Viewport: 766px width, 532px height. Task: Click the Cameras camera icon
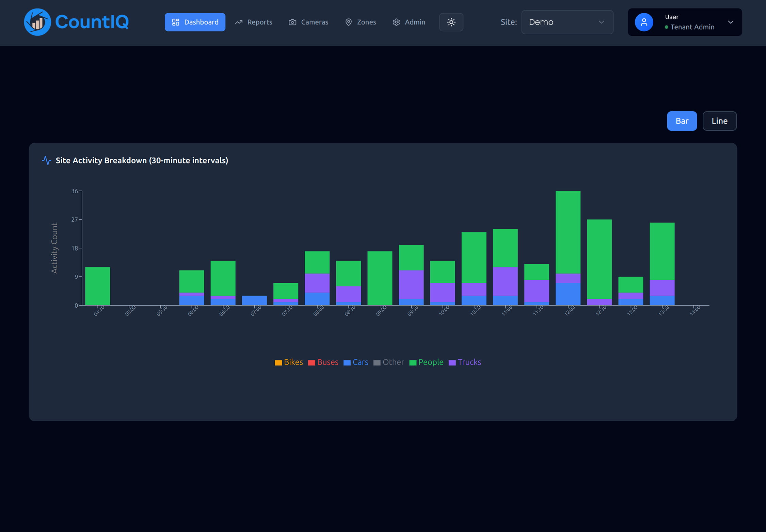(292, 22)
